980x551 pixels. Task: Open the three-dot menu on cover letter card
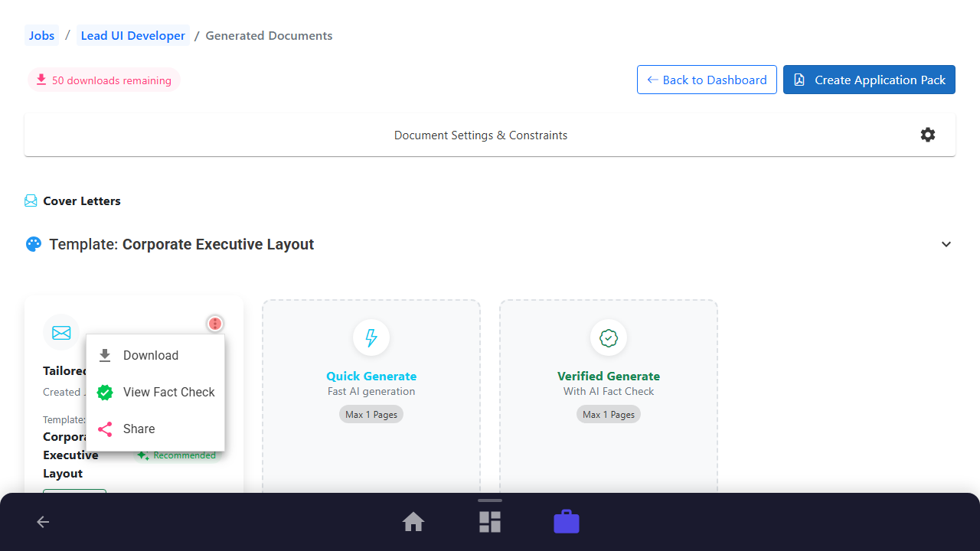click(215, 324)
